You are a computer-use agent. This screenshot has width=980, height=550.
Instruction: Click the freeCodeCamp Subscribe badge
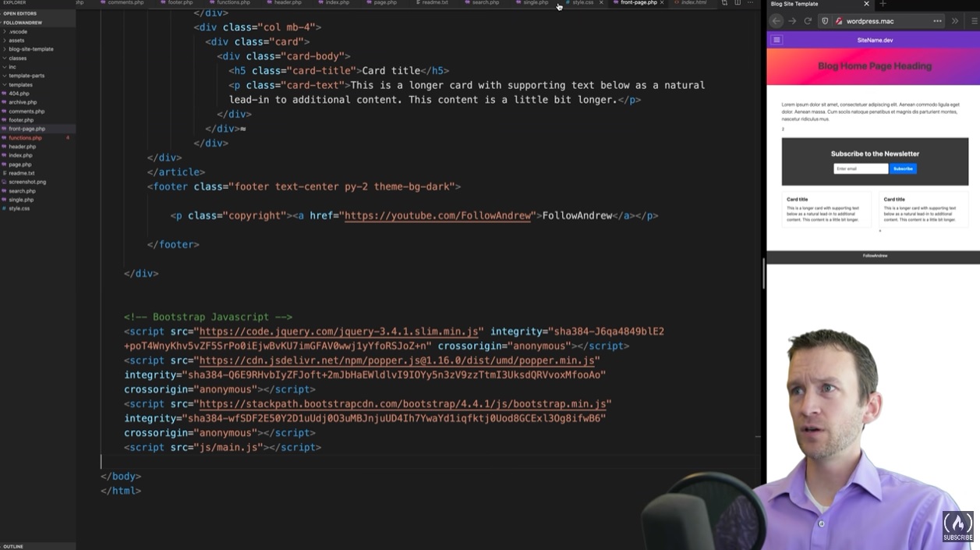pyautogui.click(x=957, y=527)
